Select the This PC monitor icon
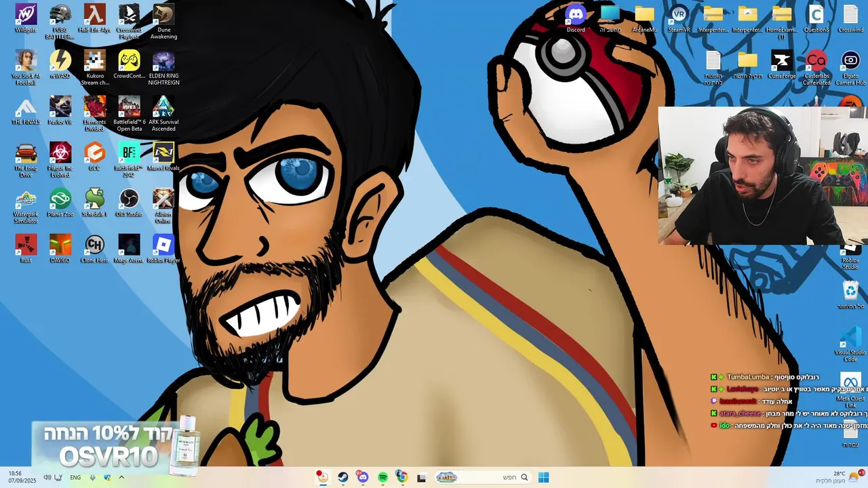 point(610,18)
